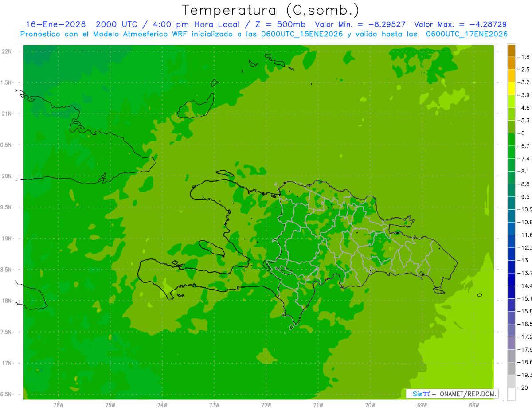Pick legend swatch between -7.4 and -8.1
The image size is (532, 411).
[x=511, y=165]
